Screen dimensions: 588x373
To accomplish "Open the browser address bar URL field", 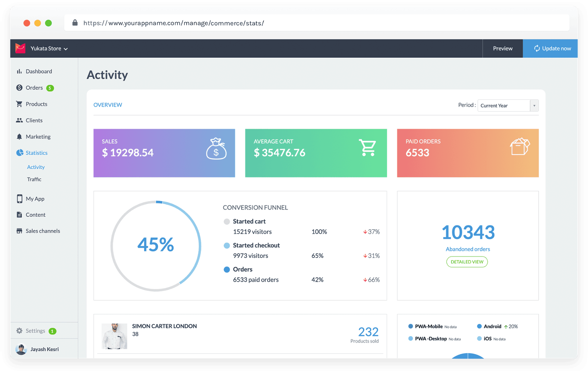I will [173, 23].
